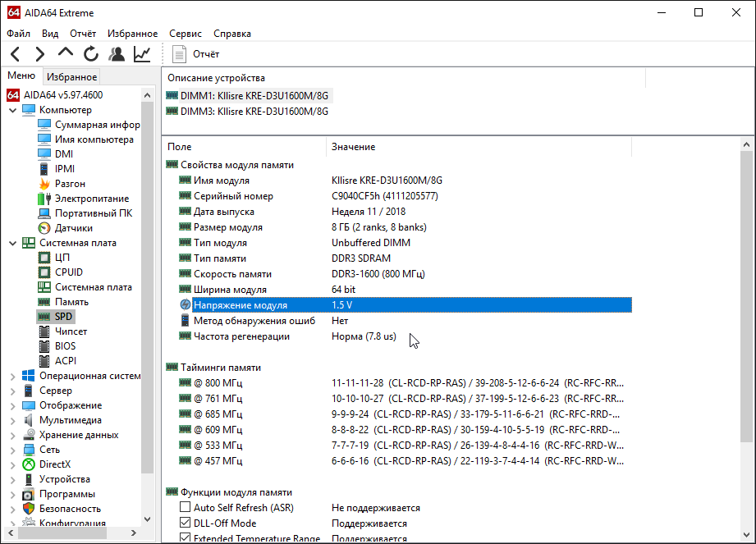This screenshot has width=756, height=544.
Task: Open the Вид menu
Action: (x=49, y=34)
